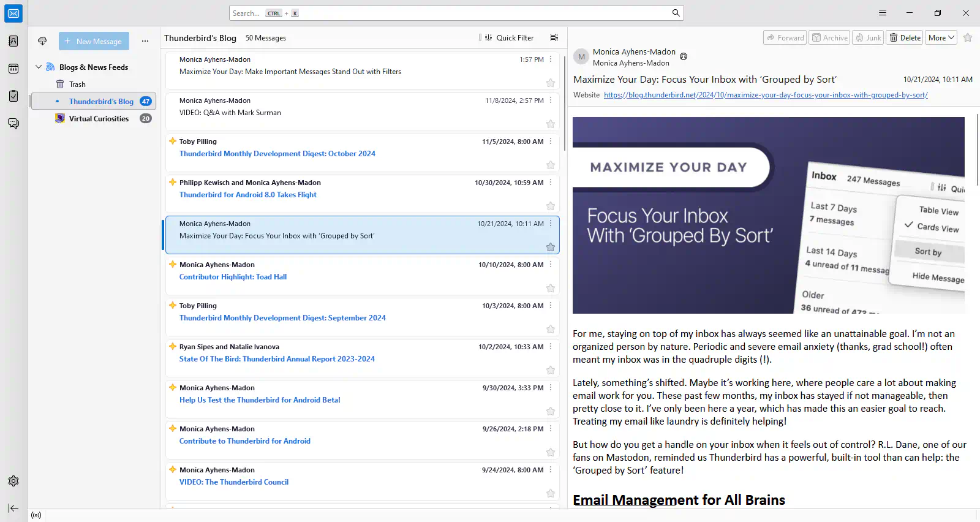Toggle star on Android 8.0 Takes Flight
The height and width of the screenshot is (522, 980).
click(551, 206)
